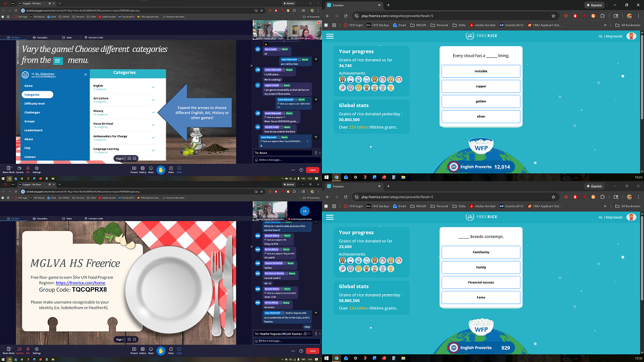Open new tab in cloud-proverb Freerice browser
The image size is (644, 362).
[x=388, y=5]
